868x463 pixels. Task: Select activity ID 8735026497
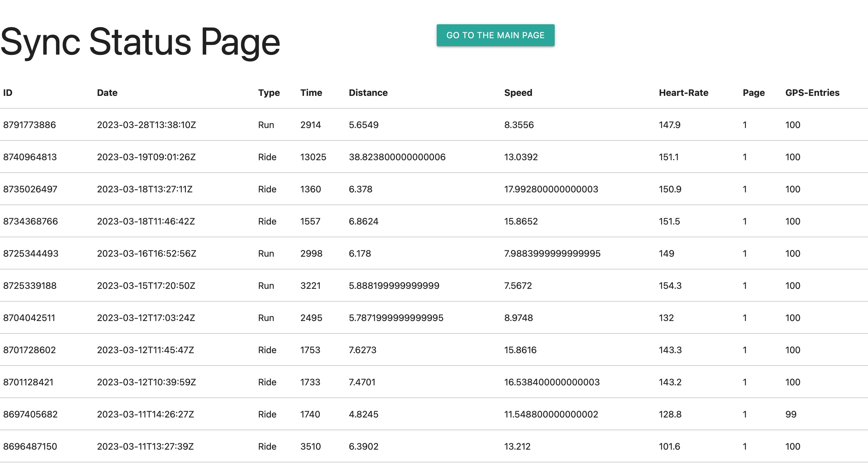point(30,189)
